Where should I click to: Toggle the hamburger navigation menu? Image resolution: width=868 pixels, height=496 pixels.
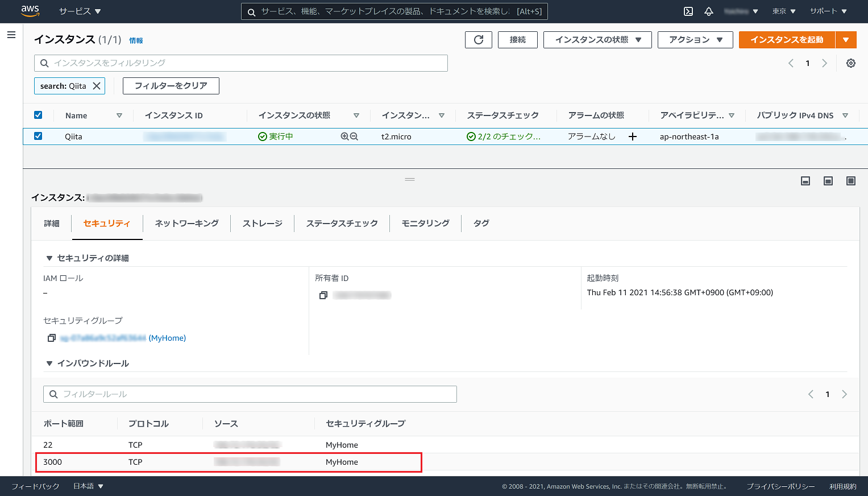tap(11, 35)
